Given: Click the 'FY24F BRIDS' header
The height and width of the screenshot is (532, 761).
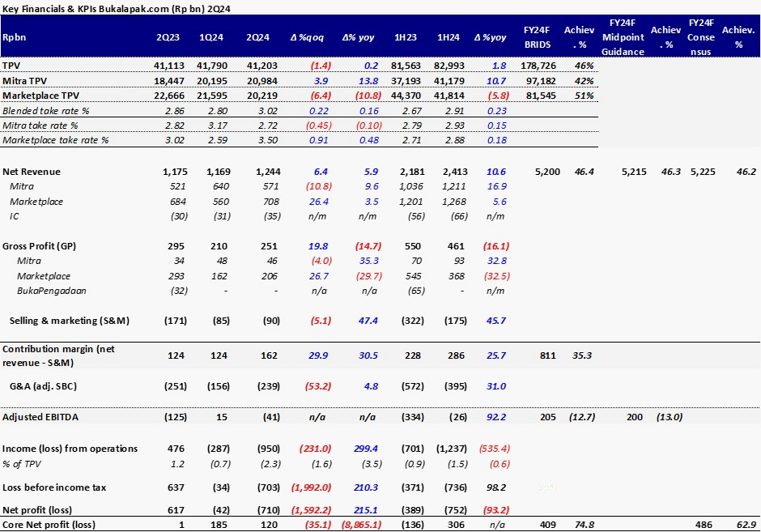Looking at the screenshot, I should (x=538, y=37).
